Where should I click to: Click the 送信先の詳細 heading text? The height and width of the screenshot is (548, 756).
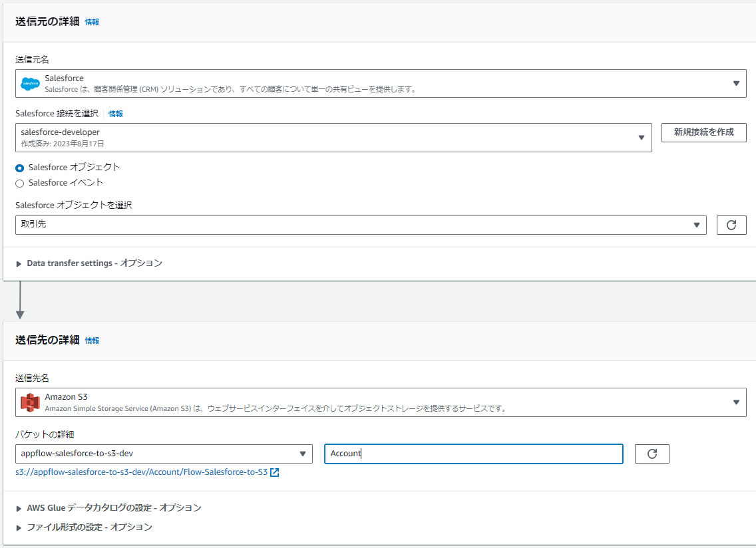pyautogui.click(x=47, y=341)
